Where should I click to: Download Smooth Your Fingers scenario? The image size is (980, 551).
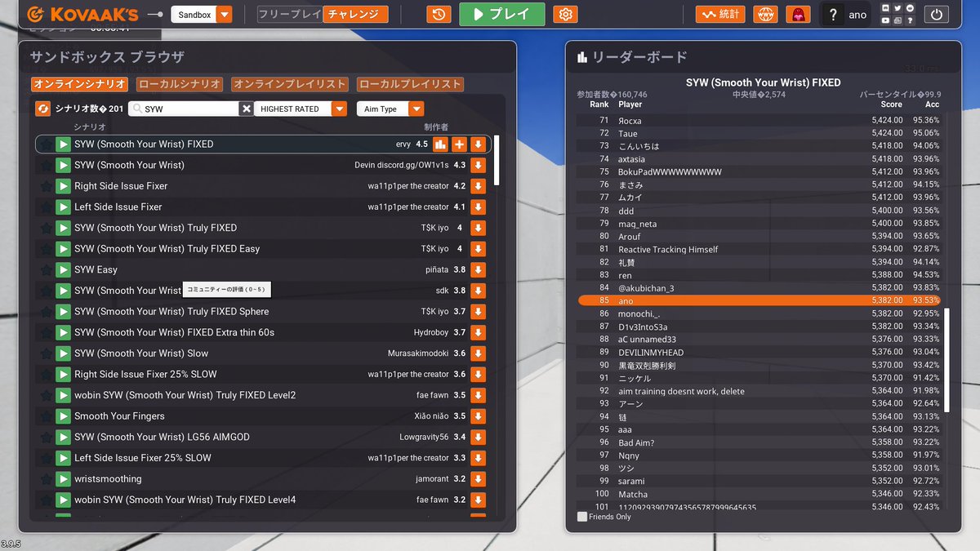pyautogui.click(x=479, y=416)
